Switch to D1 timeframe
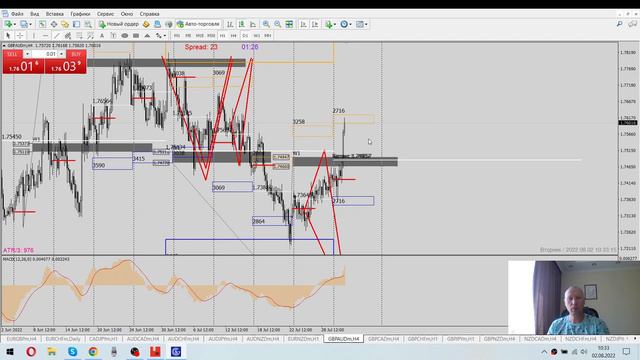 click(245, 36)
